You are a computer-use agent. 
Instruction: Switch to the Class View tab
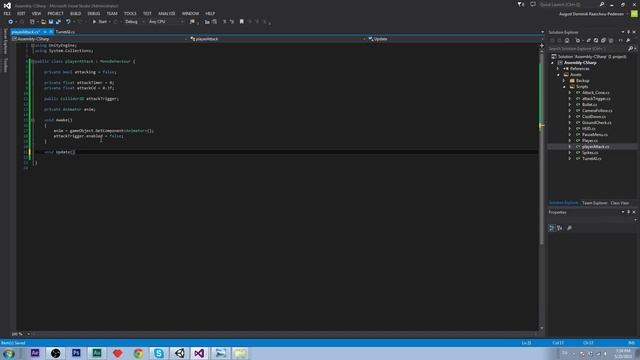(620, 203)
